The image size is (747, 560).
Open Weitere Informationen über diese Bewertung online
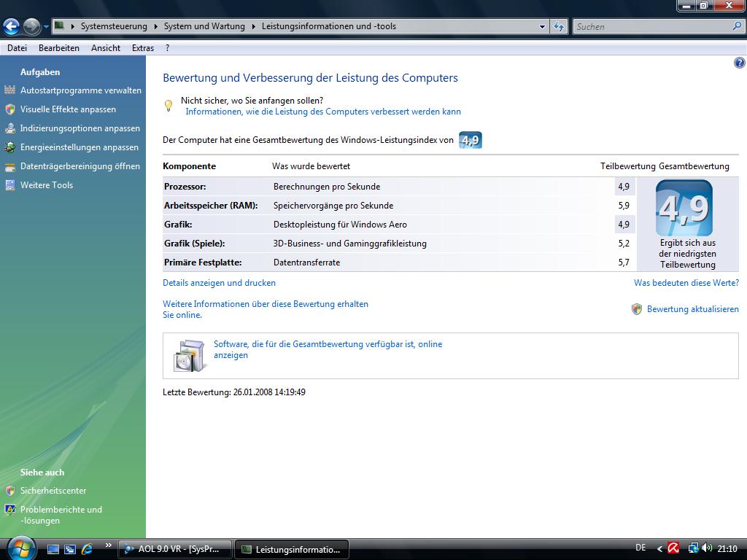[266, 309]
